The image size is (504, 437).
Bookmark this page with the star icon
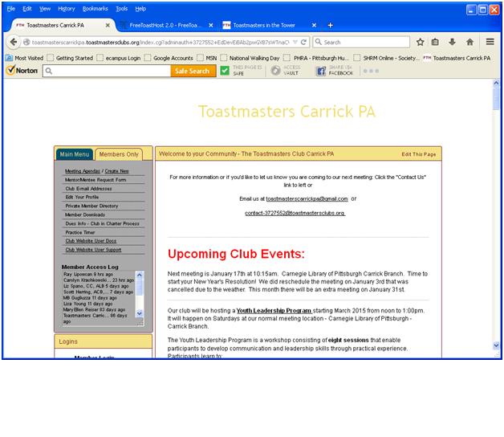(x=420, y=42)
